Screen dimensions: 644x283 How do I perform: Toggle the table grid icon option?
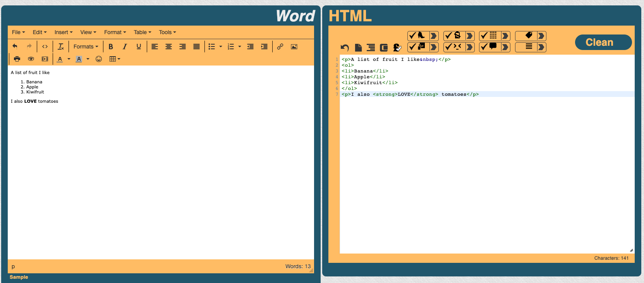[x=489, y=36]
